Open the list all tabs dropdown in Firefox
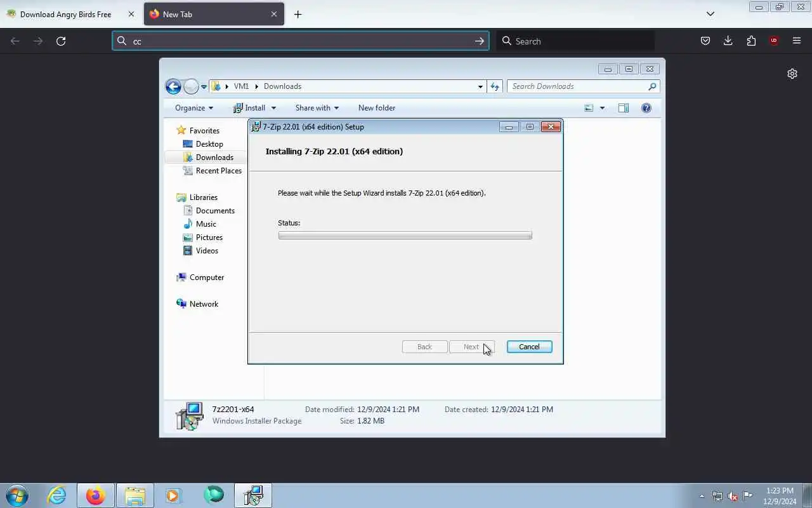 click(710, 14)
